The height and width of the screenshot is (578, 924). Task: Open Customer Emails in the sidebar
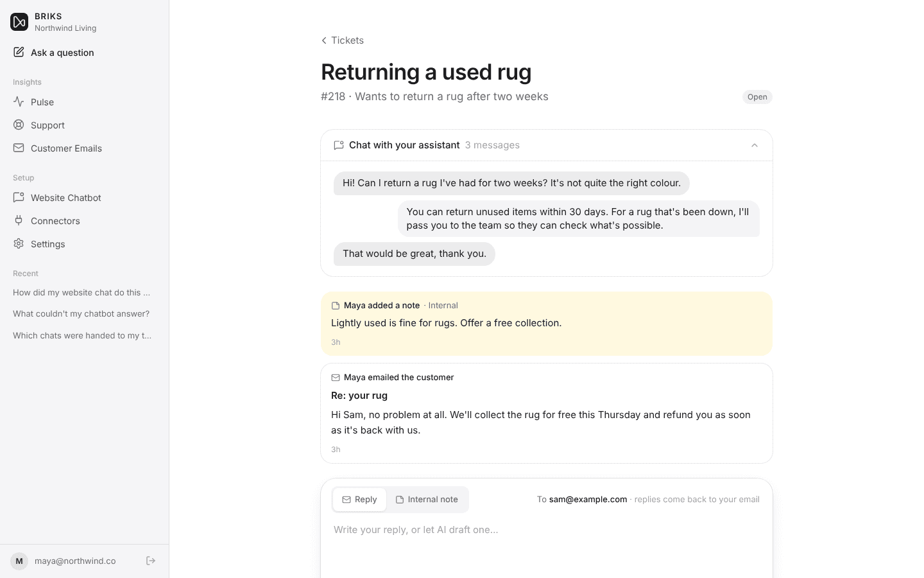point(85,148)
